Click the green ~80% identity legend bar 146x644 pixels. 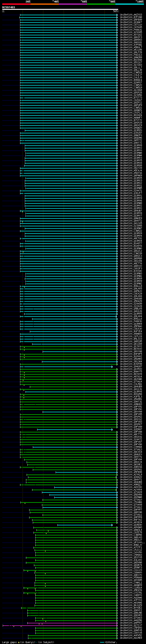pos(101,4)
